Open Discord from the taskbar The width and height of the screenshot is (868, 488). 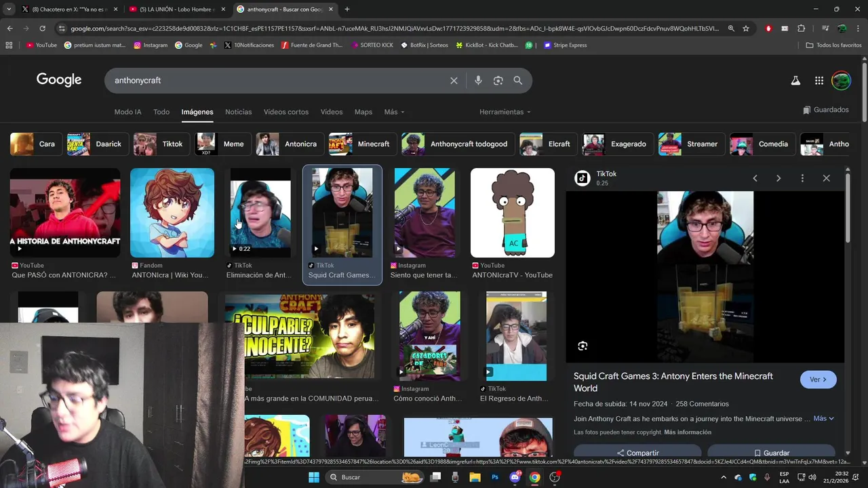click(x=515, y=477)
